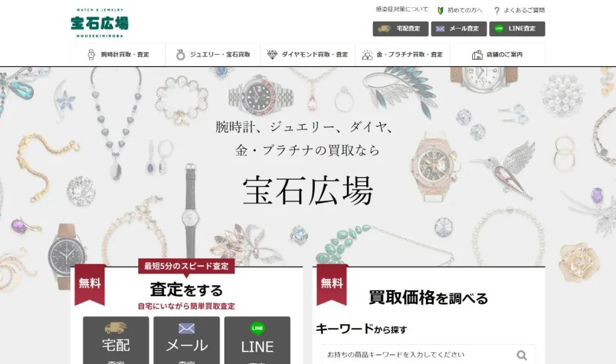
Task: Click the delivery truck 宅配 tile
Action: (116, 341)
